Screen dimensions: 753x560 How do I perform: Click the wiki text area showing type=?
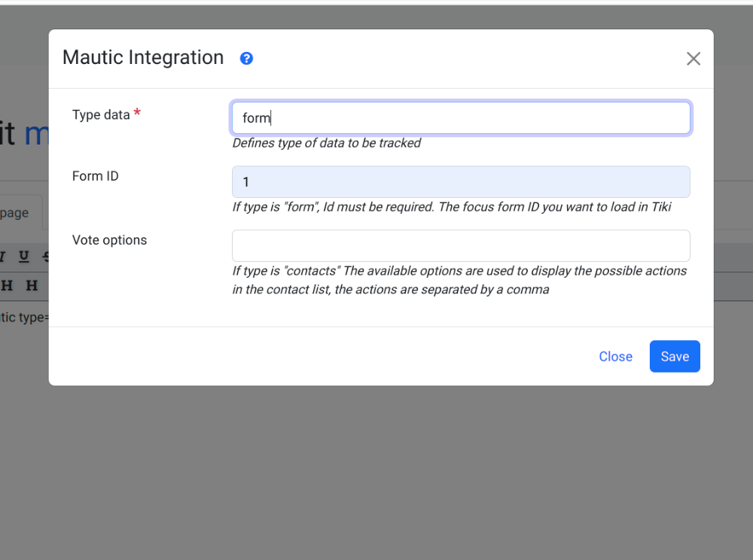(x=24, y=317)
